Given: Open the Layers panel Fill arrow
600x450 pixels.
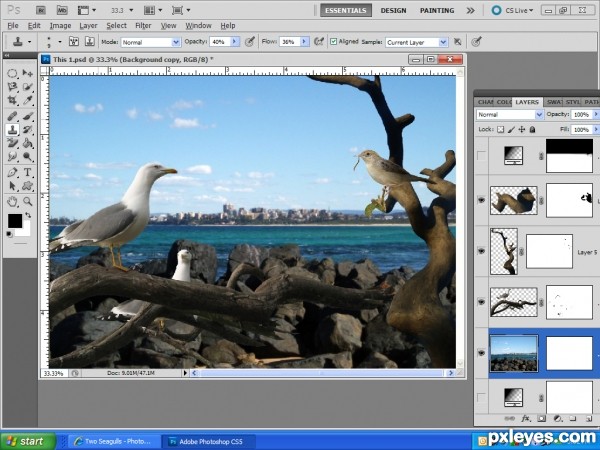Looking at the screenshot, I should point(596,130).
